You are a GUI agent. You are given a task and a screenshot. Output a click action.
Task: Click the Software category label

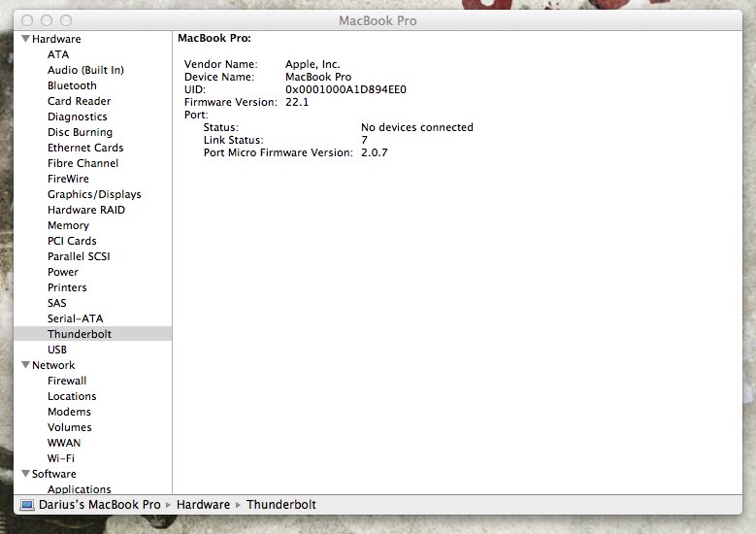[54, 474]
